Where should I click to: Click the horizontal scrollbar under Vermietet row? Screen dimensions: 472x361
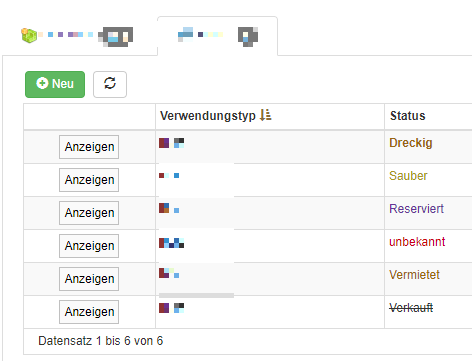point(196,295)
